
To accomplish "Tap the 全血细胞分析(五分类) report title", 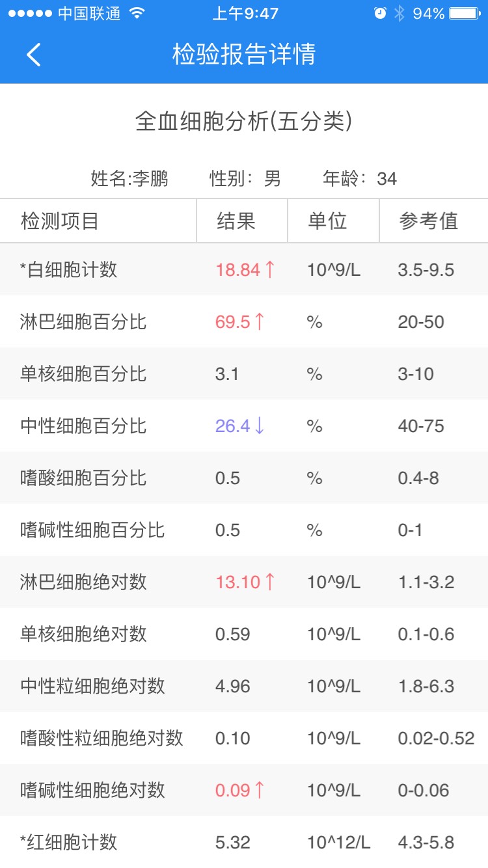I will pos(244,121).
